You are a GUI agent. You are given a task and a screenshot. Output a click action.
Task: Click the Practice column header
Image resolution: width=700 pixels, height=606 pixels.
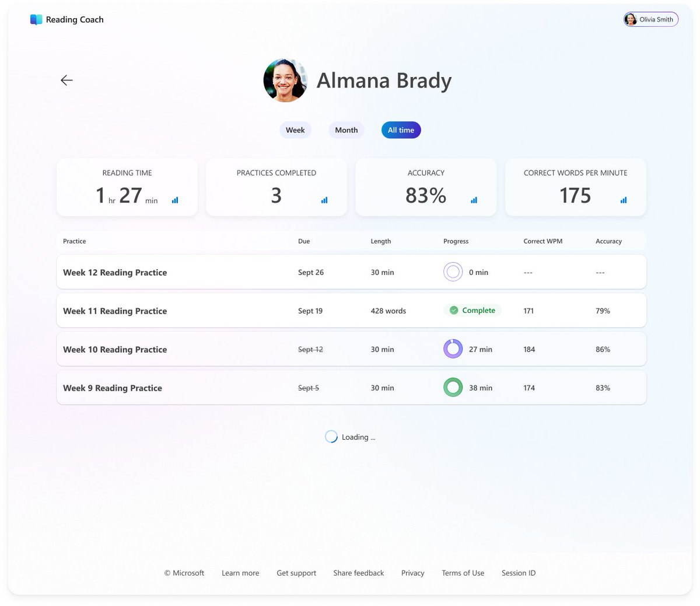click(x=75, y=241)
